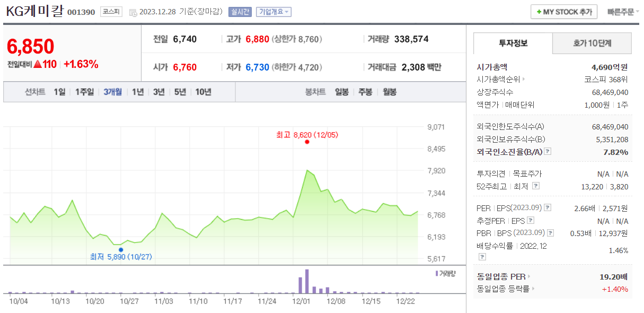This screenshot has height=313, width=644.
Task: Open the 빠른주문 dropdown
Action: [x=623, y=12]
